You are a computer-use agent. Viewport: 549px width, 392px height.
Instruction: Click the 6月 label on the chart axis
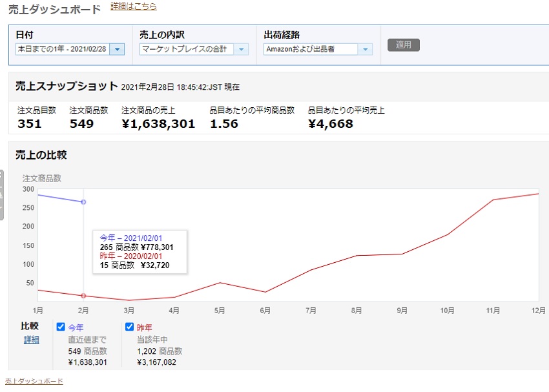[265, 311]
